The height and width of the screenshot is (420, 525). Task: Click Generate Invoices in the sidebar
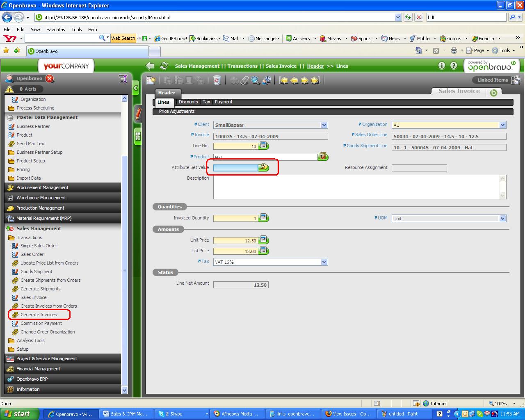tap(39, 315)
